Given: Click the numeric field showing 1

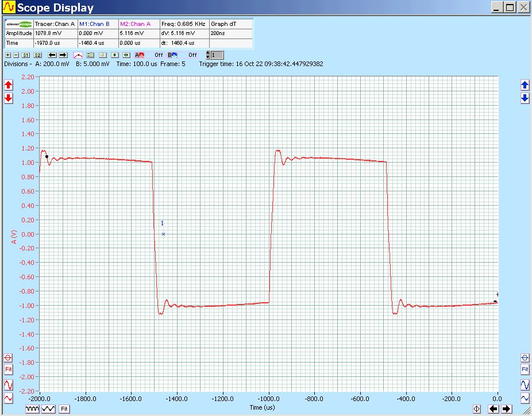Looking at the screenshot, I should [x=217, y=55].
